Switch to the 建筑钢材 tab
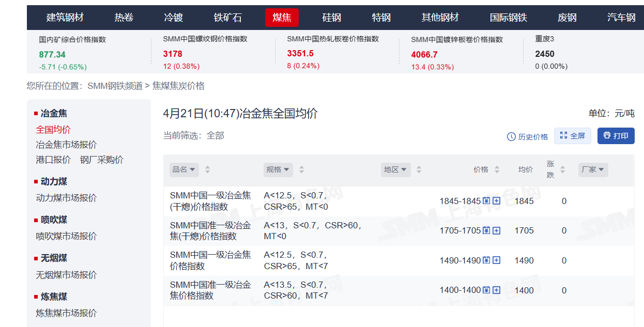This screenshot has width=644, height=327. click(x=65, y=18)
